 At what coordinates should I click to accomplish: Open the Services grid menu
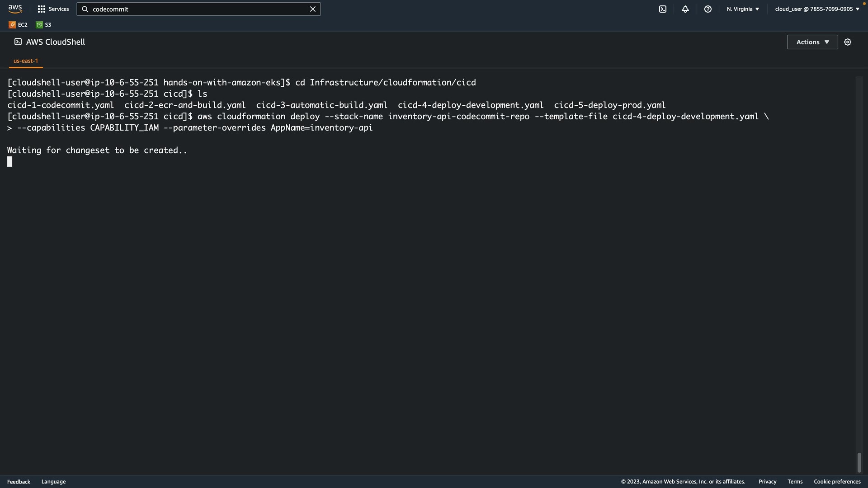point(53,9)
